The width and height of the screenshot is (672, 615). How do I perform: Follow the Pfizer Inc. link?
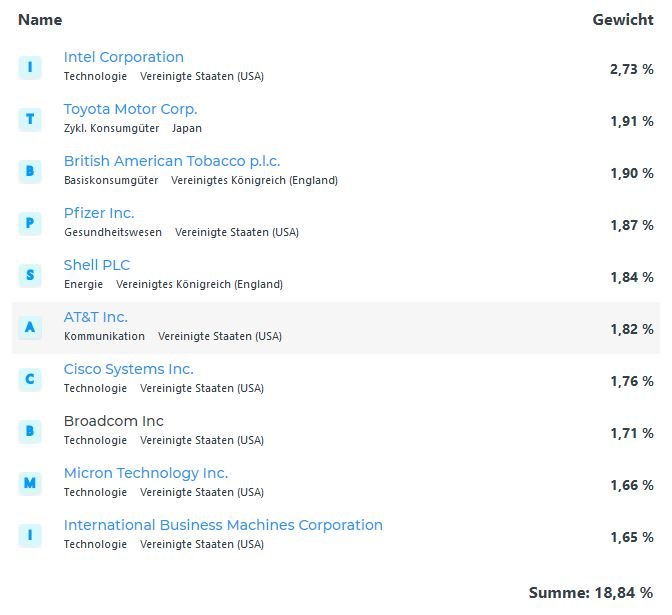[99, 213]
